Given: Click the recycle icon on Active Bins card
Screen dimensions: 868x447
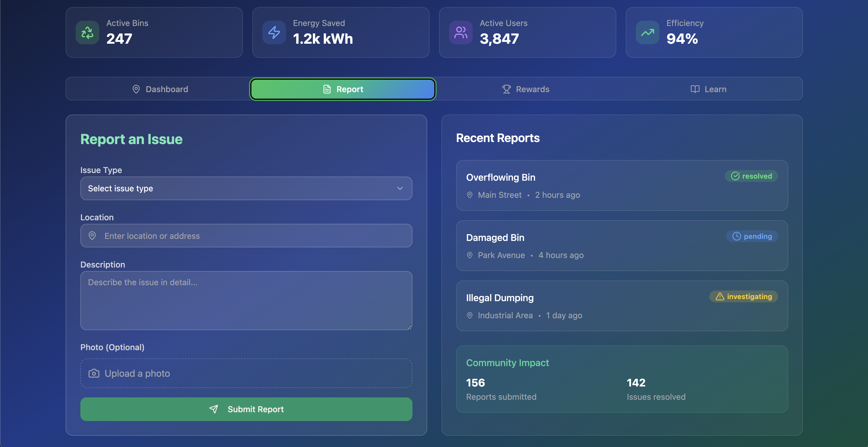Looking at the screenshot, I should pos(87,33).
